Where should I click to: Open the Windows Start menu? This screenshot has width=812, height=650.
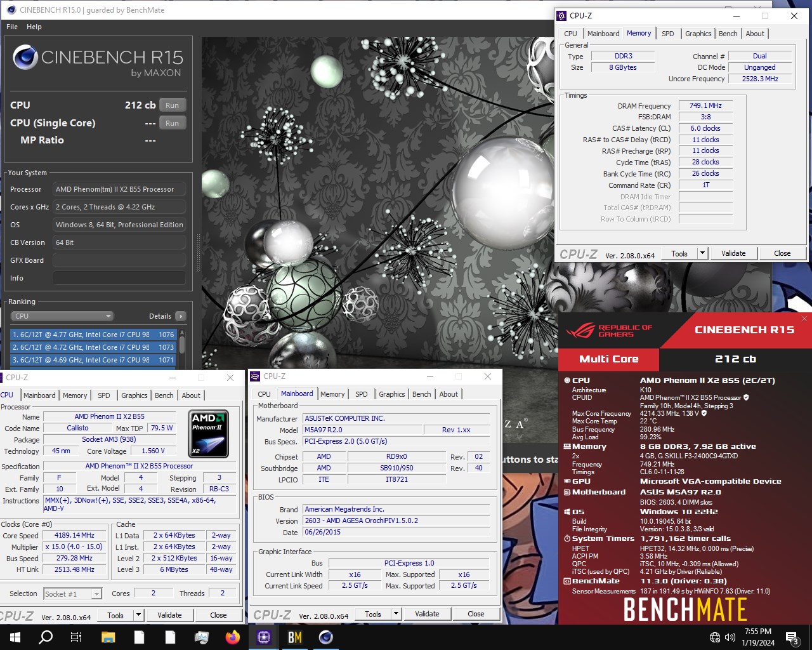tap(15, 637)
